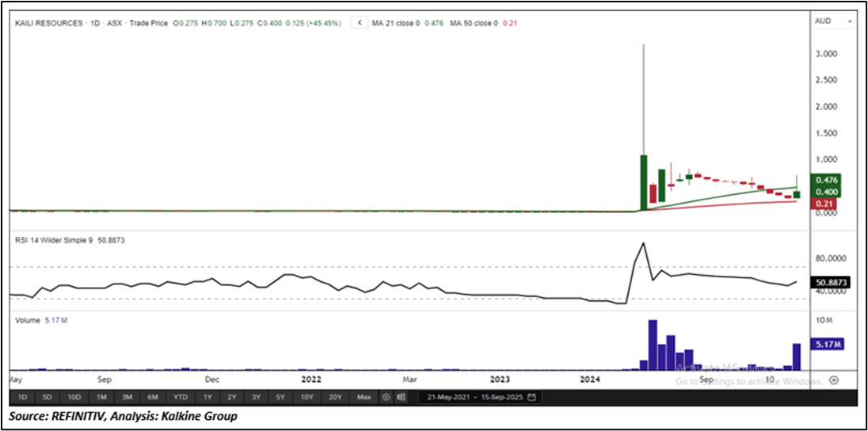Click the 0.476 green price tag

click(827, 180)
